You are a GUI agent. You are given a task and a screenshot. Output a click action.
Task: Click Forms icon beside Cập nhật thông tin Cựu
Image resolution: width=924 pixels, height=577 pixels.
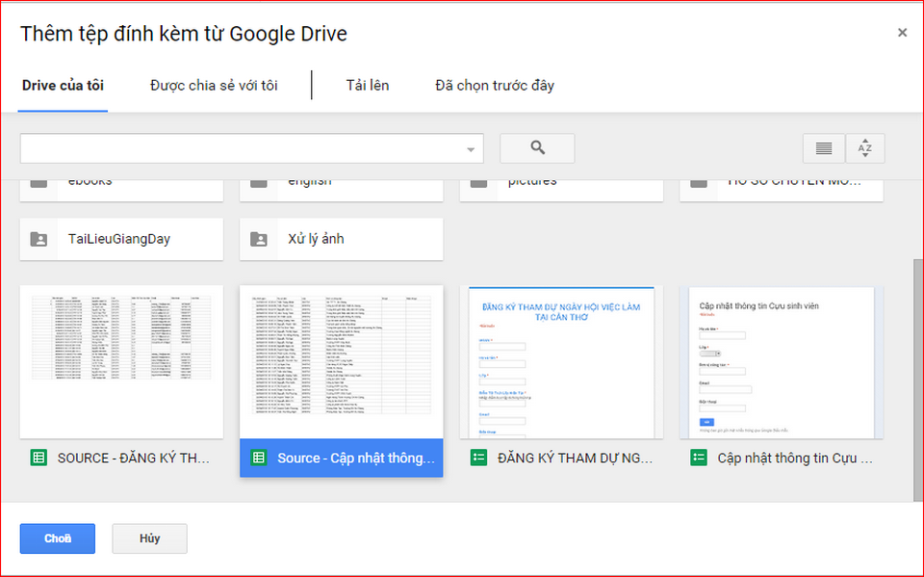(x=699, y=459)
